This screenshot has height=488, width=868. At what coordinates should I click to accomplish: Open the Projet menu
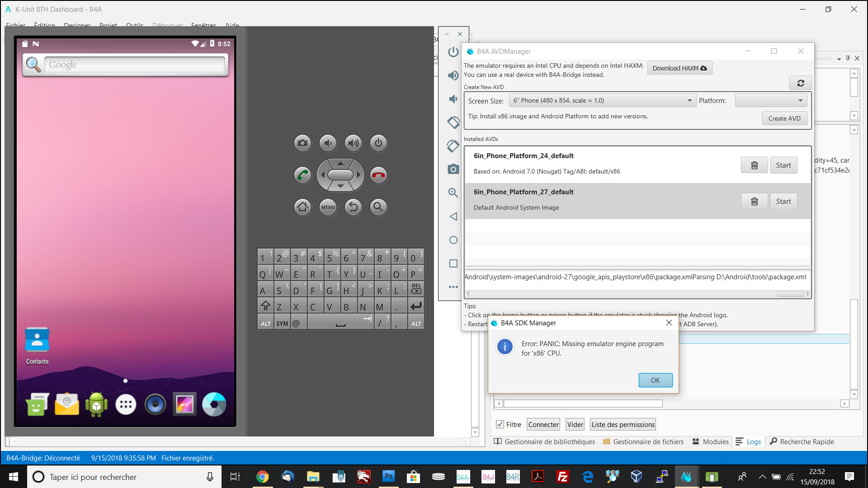pos(108,25)
